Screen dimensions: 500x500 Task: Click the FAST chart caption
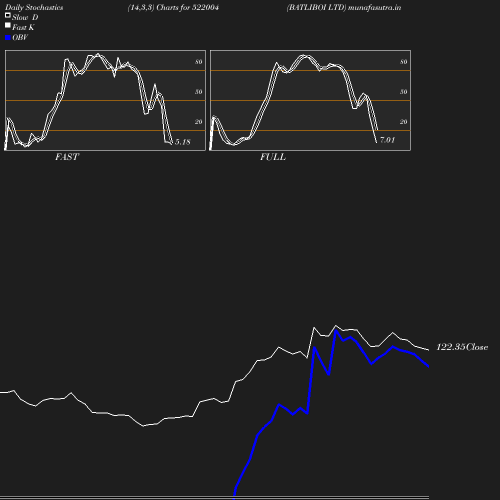pyautogui.click(x=67, y=157)
